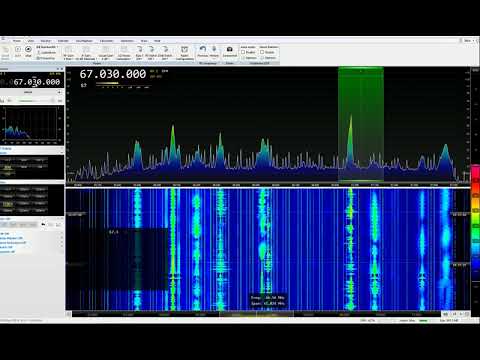Click the third waterfall zoom control icon
480x360 pixels.
tap(462, 314)
